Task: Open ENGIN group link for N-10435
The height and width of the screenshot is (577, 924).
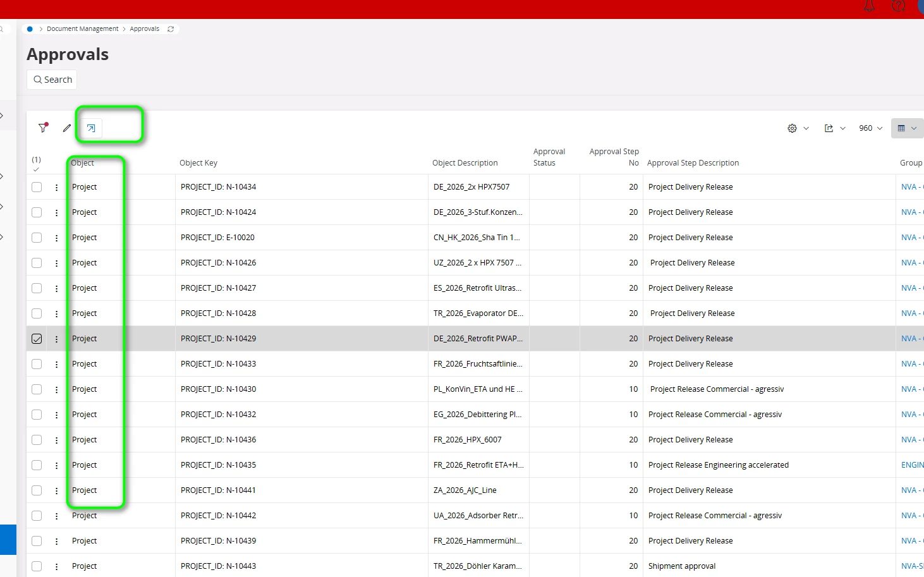Action: pos(913,465)
